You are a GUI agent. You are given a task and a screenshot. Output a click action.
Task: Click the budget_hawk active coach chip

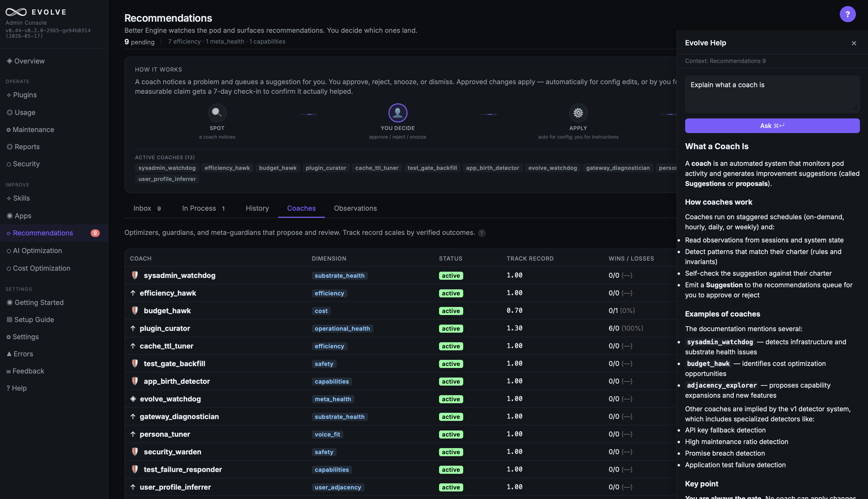pos(278,168)
